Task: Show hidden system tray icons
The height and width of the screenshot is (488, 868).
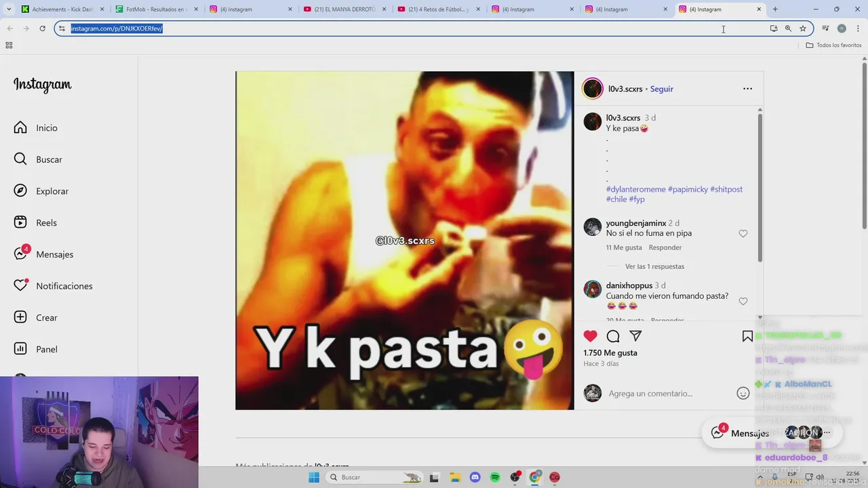Action: 760,477
